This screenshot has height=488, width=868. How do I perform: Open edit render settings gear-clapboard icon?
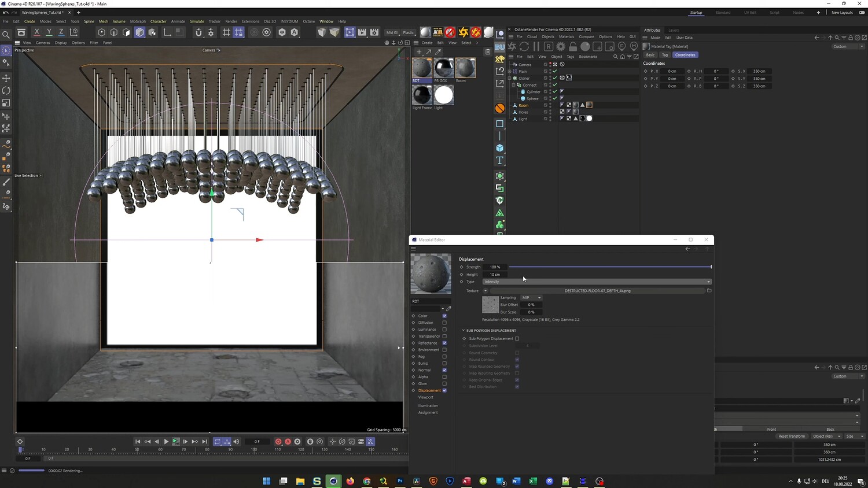pyautogui.click(x=374, y=32)
